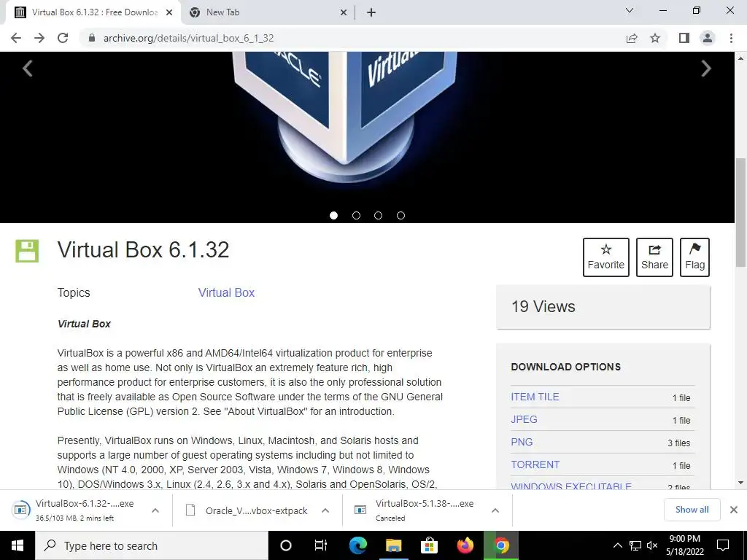The width and height of the screenshot is (747, 560).
Task: Click the scrollbar up arrow
Action: click(x=741, y=58)
